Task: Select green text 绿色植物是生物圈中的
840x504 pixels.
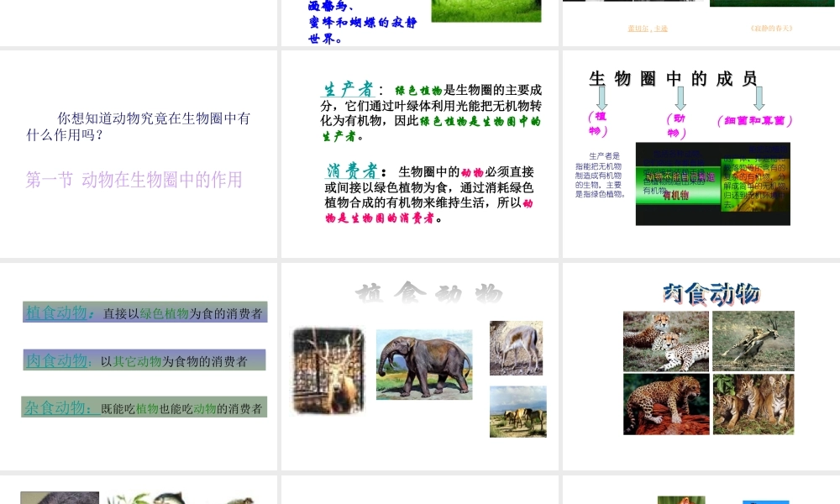Action: click(x=480, y=122)
